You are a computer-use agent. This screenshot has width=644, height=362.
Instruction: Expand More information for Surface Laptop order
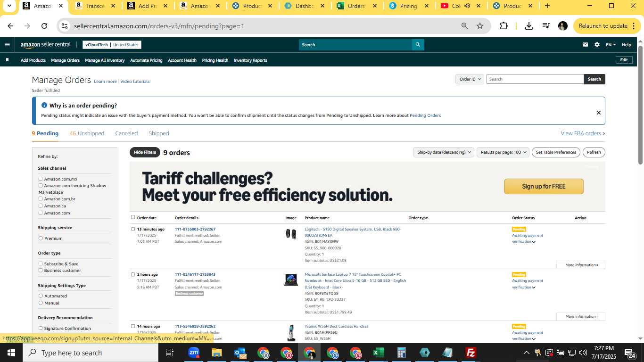click(x=581, y=316)
